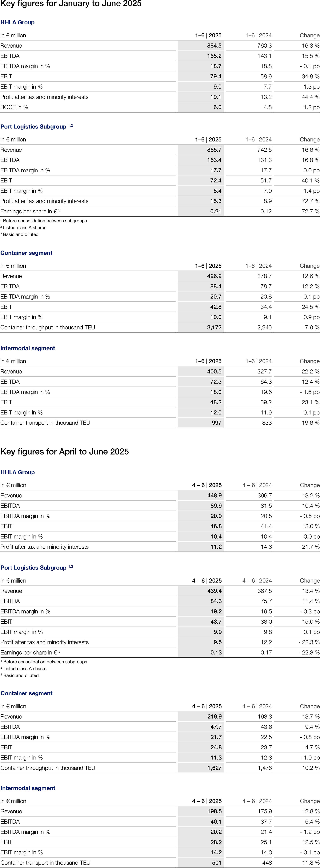Select first 'Before consolidation between subgroups' footnote
Screen dimensions: 320x868
(44, 221)
